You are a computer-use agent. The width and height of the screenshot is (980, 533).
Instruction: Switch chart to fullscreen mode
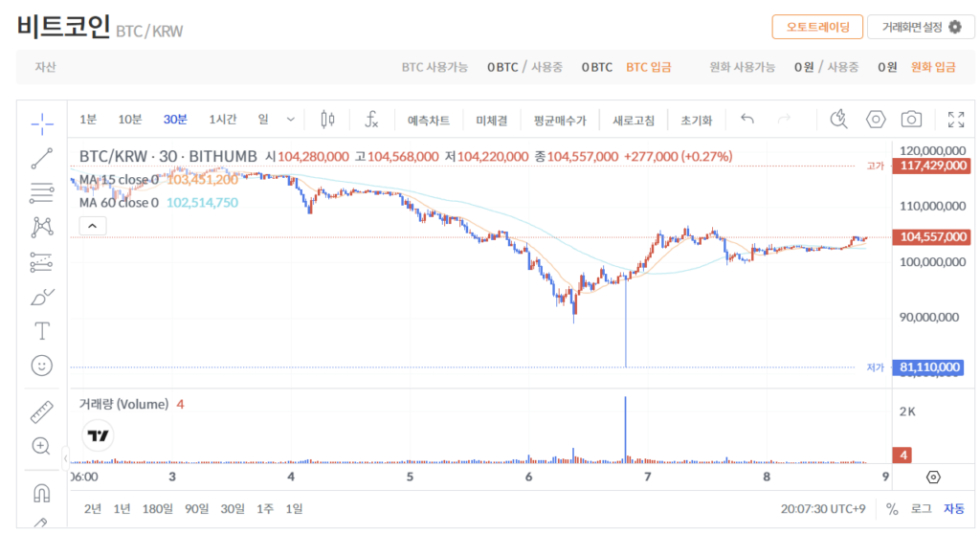(956, 120)
